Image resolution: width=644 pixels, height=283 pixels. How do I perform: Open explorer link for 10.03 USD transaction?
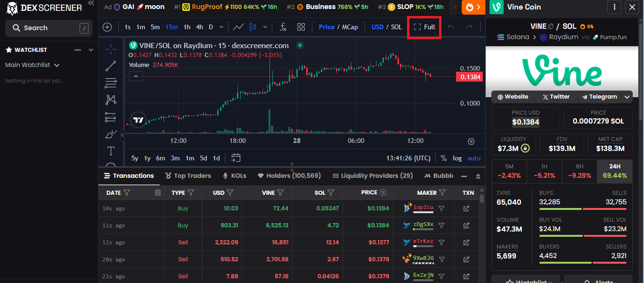[x=466, y=208]
